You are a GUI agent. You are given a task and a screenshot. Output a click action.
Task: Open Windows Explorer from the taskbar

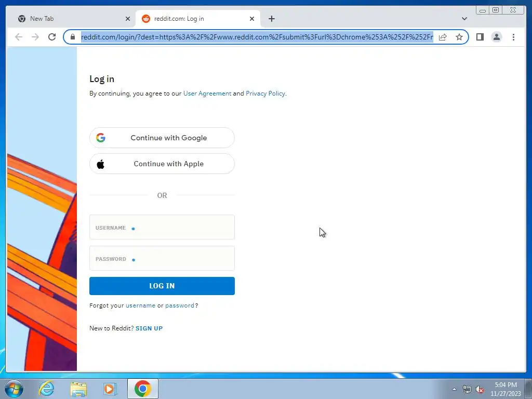[78, 389]
